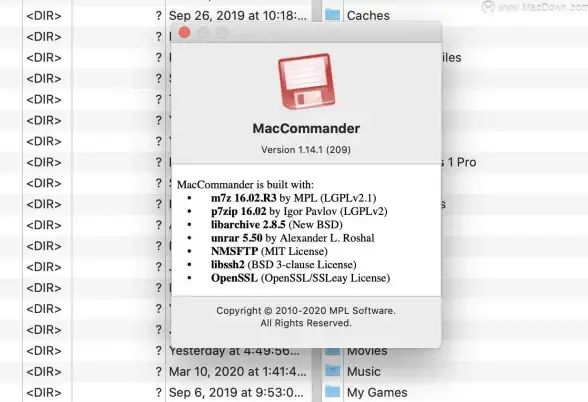Viewport: 588px width, 402px height.
Task: Open the My Games folder entry
Action: [377, 393]
